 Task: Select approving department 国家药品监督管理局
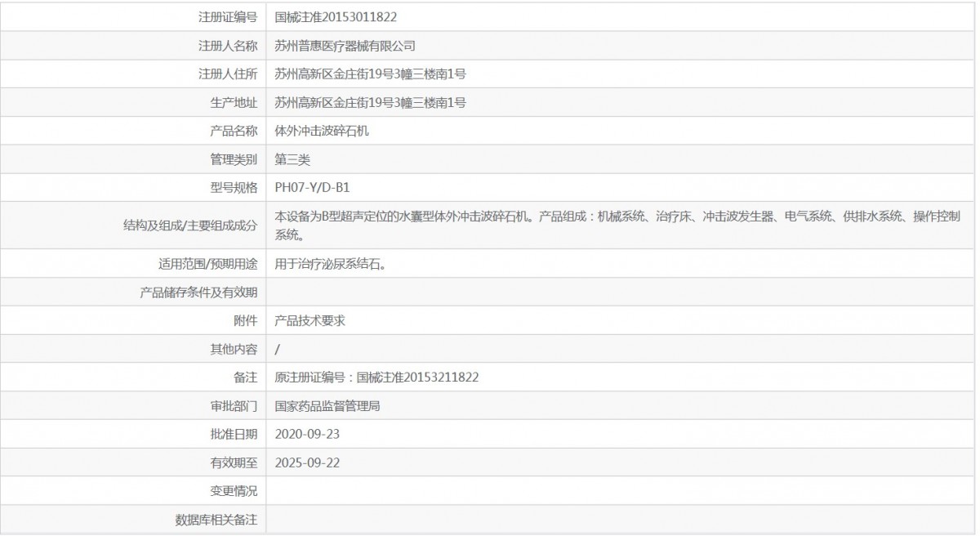(327, 406)
